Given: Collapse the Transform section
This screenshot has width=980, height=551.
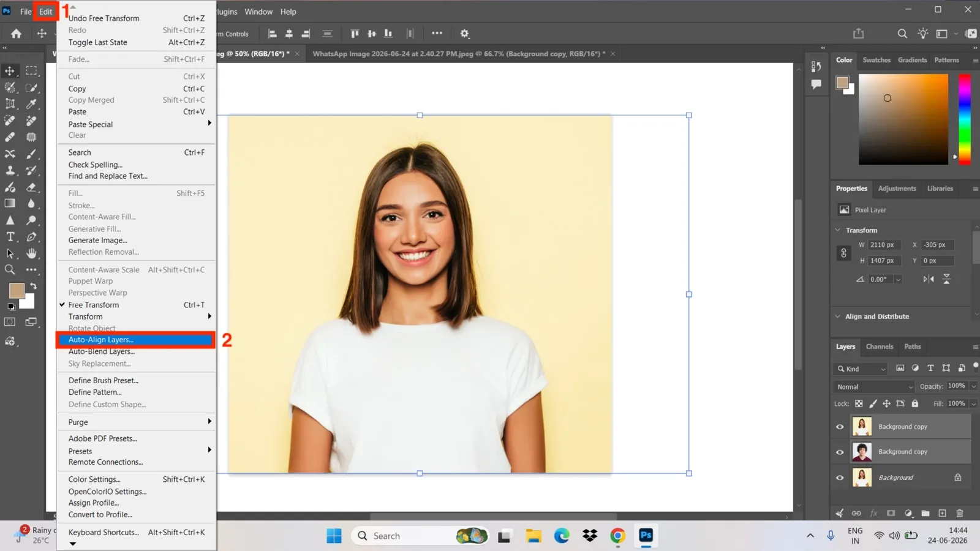Looking at the screenshot, I should point(838,230).
